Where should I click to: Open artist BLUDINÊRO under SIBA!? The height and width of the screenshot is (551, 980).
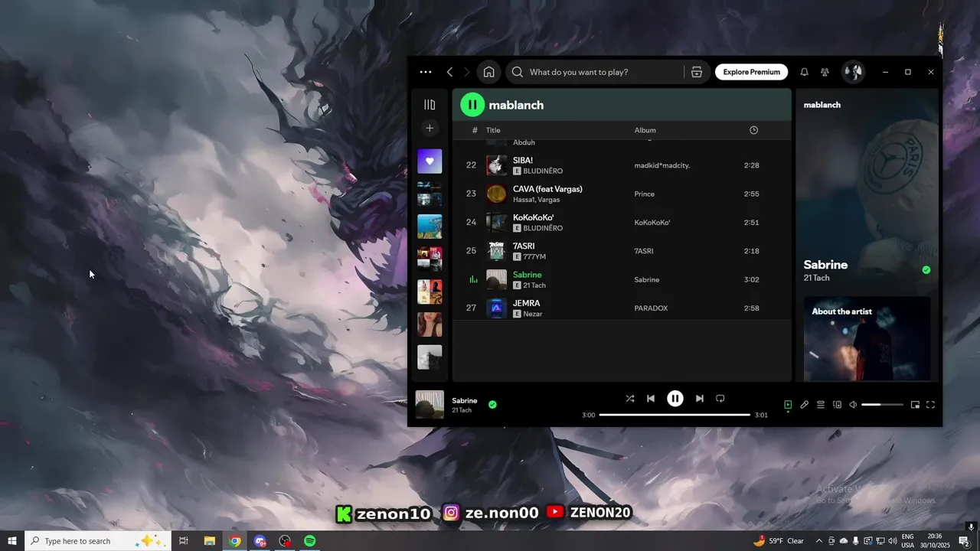542,171
